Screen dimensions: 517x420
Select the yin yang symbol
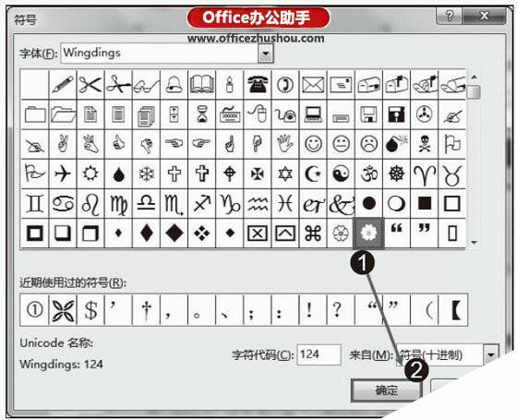341,174
